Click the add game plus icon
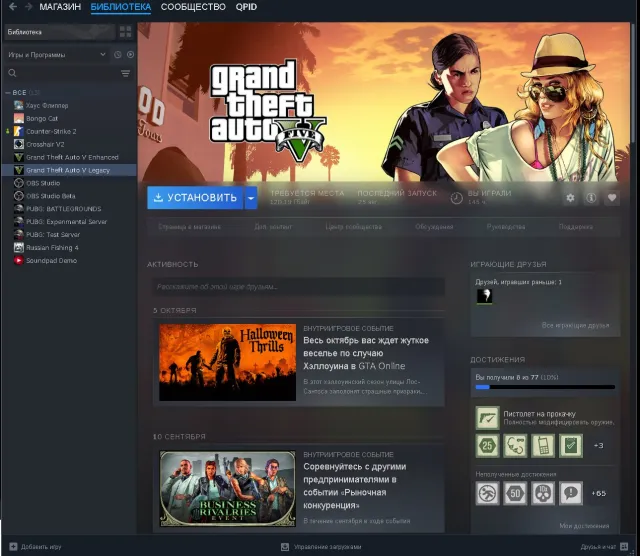640x556 pixels. (13, 546)
